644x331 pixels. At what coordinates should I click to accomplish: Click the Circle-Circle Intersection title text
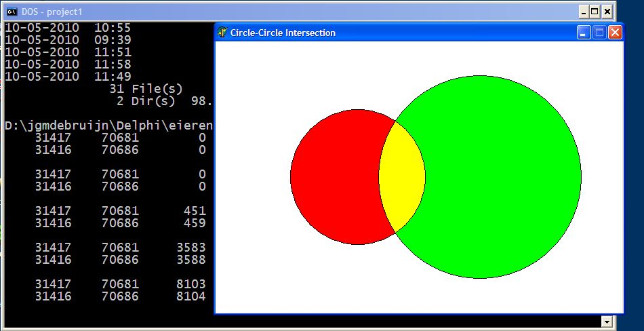tap(283, 33)
